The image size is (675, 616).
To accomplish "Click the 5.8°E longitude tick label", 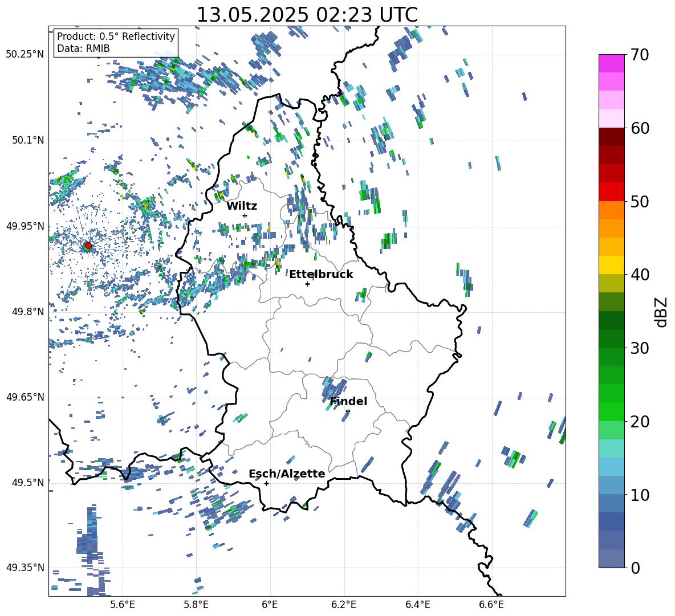I will [x=196, y=605].
